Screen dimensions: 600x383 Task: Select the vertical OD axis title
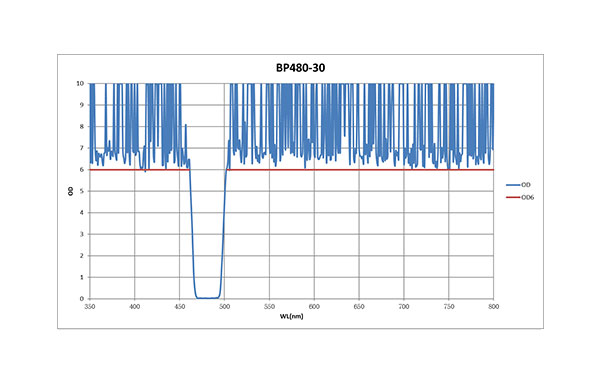tap(70, 191)
